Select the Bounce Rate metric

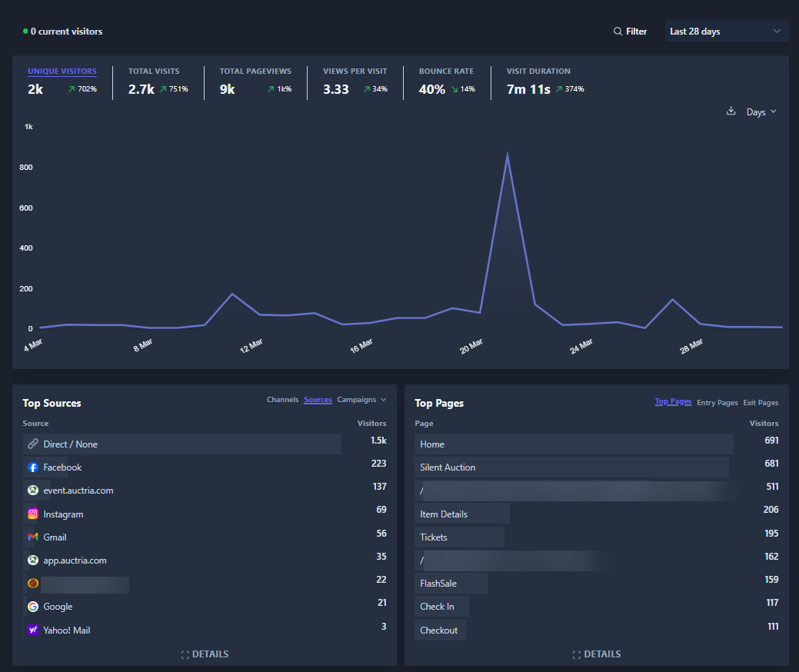click(x=446, y=72)
